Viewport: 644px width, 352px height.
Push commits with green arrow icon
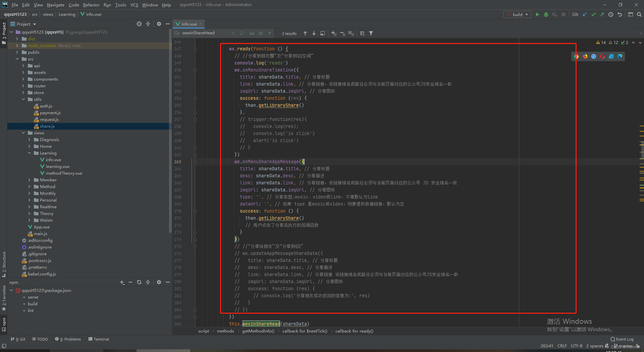[602, 14]
